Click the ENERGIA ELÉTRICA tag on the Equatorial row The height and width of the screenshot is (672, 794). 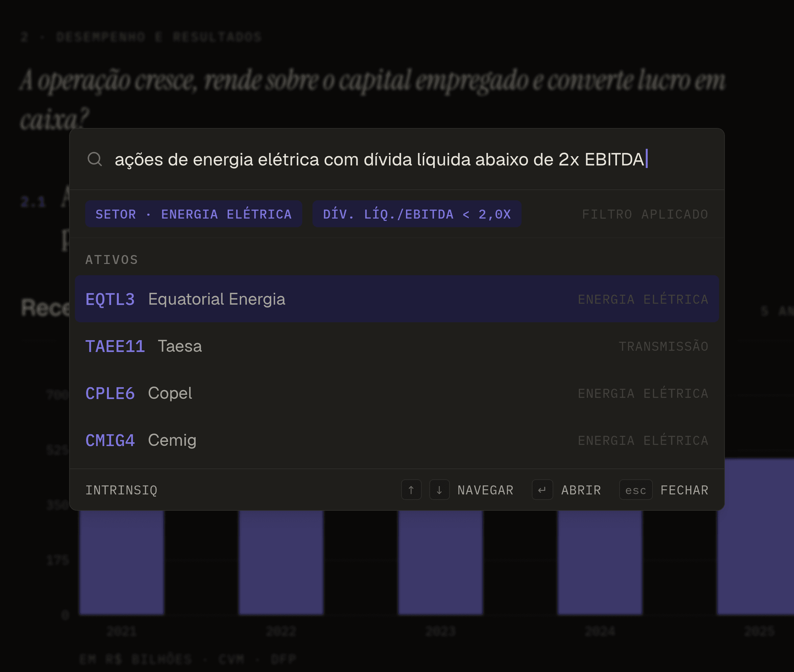click(643, 299)
